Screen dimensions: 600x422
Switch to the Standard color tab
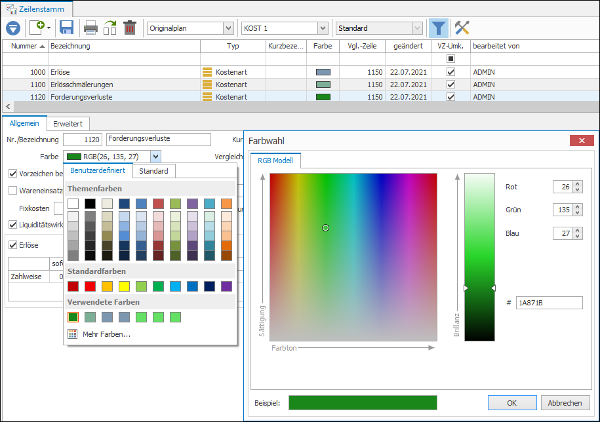coord(153,171)
